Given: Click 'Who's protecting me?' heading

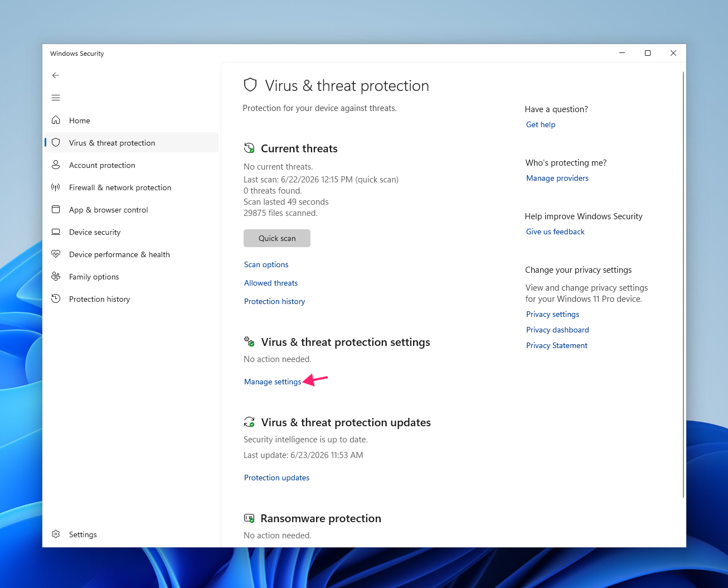Looking at the screenshot, I should [566, 163].
